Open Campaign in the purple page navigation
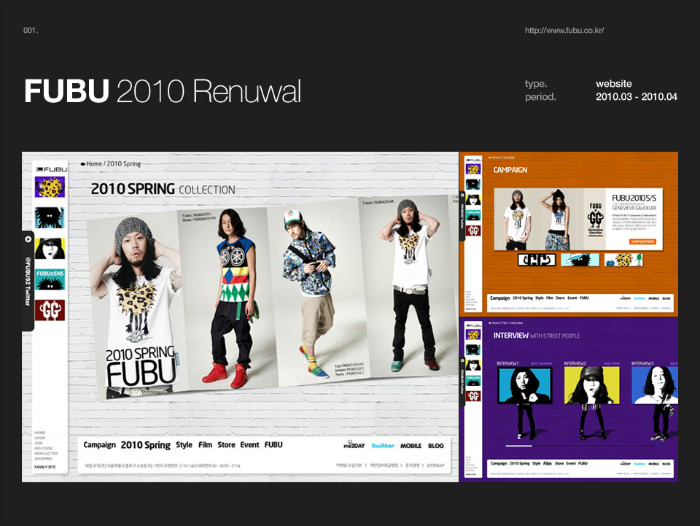This screenshot has width=700, height=526. (499, 463)
